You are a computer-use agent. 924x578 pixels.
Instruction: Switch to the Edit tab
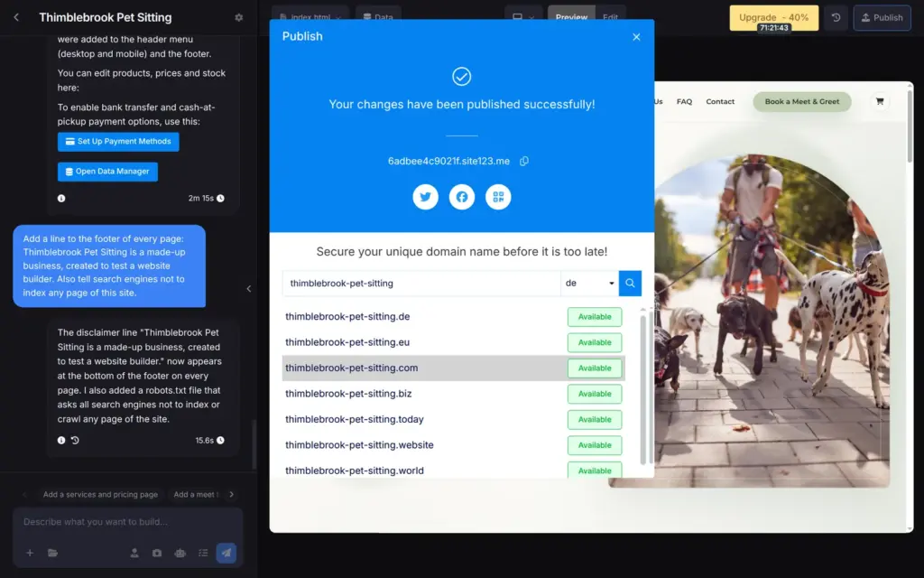pyautogui.click(x=611, y=17)
